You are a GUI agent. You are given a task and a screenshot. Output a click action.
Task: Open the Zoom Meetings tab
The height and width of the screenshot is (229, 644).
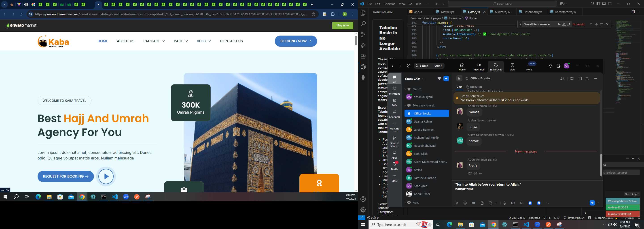479,67
